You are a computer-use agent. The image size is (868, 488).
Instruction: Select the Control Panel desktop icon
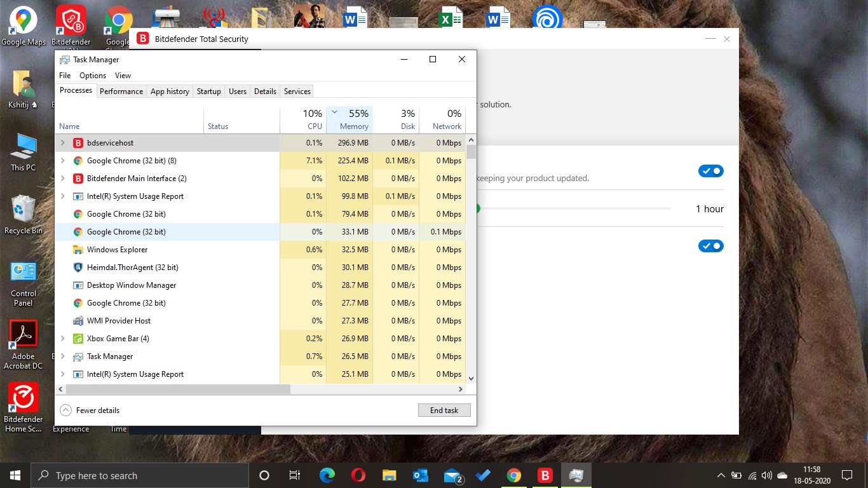(x=24, y=284)
